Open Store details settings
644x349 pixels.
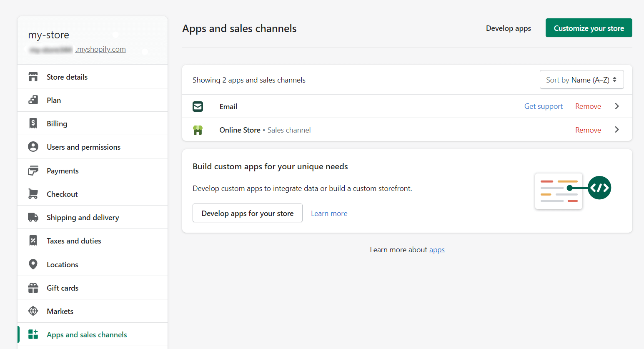(x=93, y=77)
